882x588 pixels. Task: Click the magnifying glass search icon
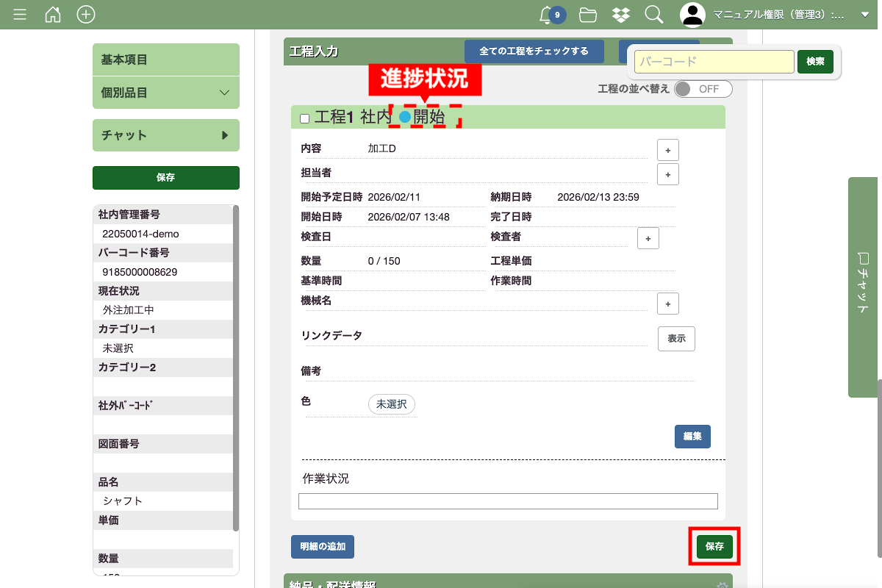[x=653, y=15]
